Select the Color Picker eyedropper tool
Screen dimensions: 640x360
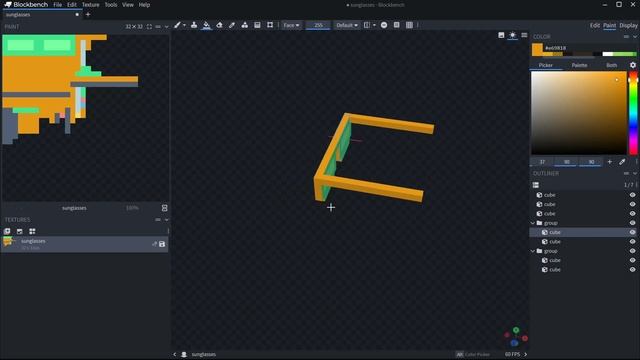[232, 25]
